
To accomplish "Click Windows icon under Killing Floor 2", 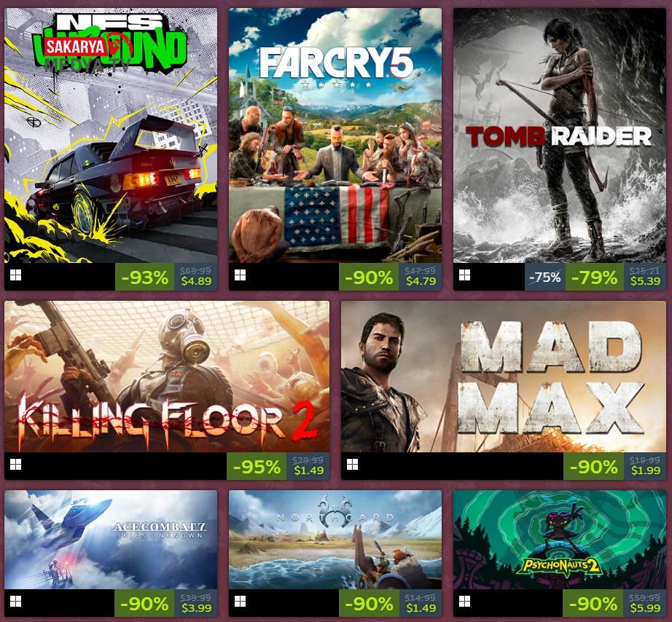I will tap(16, 465).
